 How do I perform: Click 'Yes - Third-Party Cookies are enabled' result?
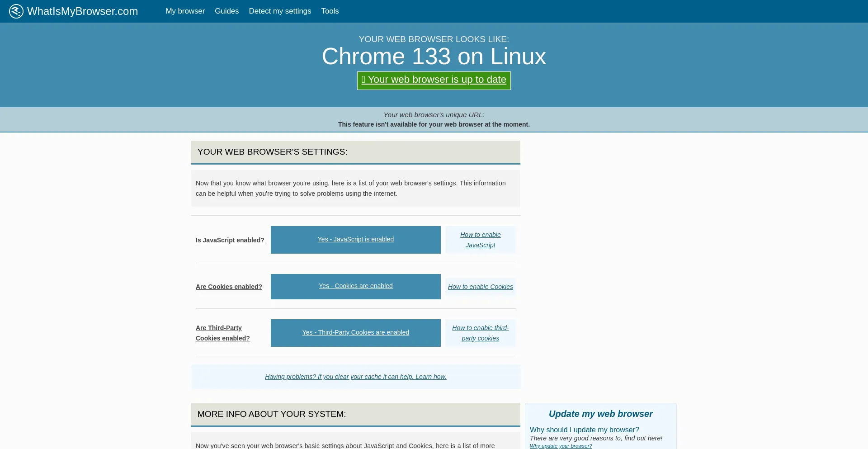coord(355,333)
